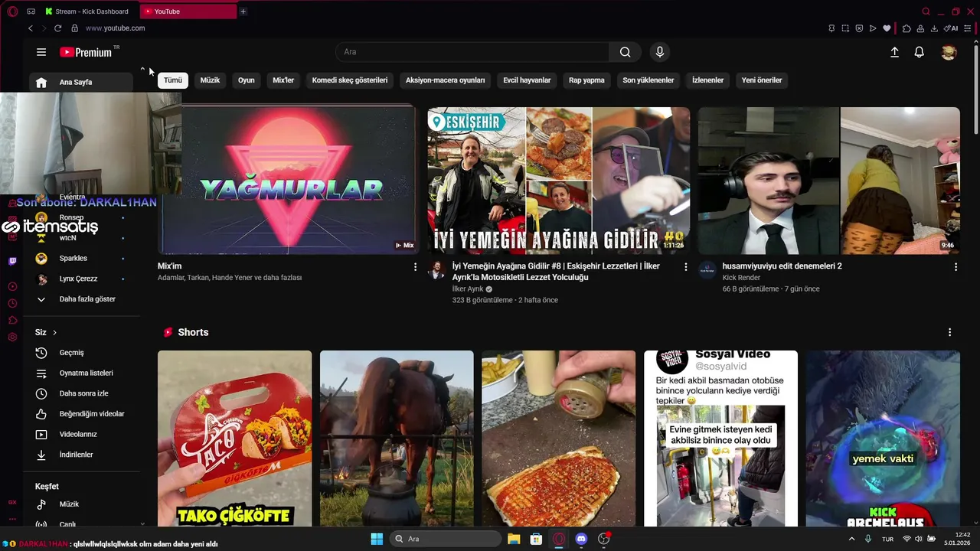Show hidden system tray icons chevron

click(851, 539)
